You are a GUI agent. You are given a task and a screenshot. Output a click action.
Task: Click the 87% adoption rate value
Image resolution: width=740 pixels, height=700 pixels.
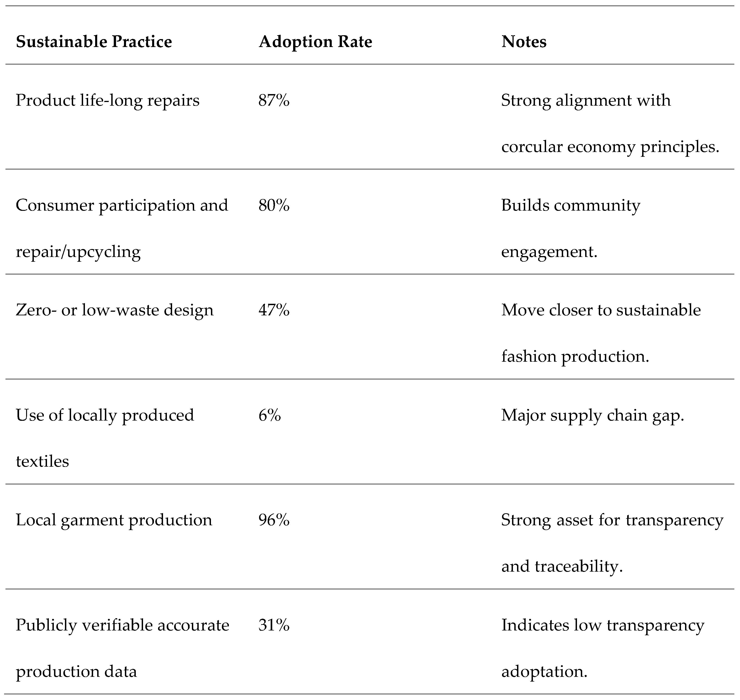point(274,100)
